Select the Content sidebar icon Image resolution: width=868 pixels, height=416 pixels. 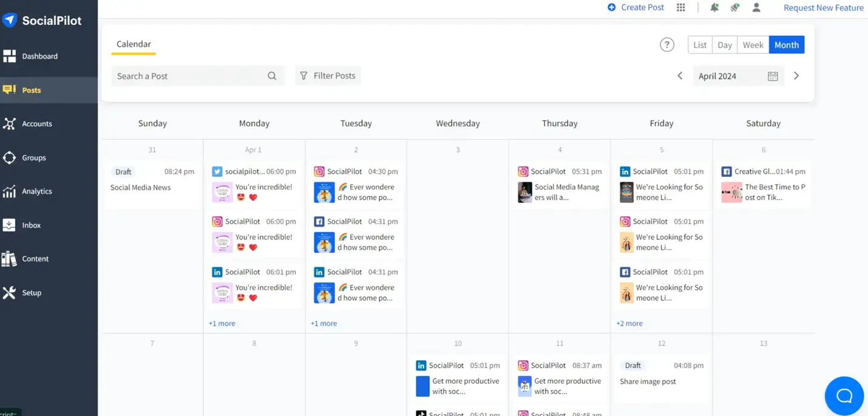(10, 258)
